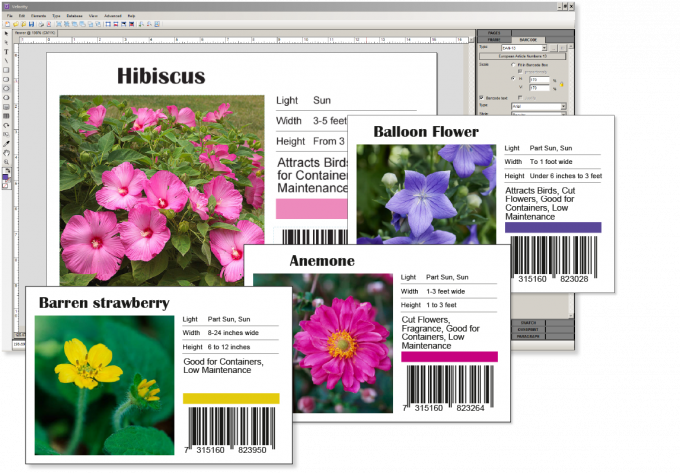Viewport: 680px width, 473px height.
Task: Click the Save disk icon in toolbar
Action: click(33, 24)
